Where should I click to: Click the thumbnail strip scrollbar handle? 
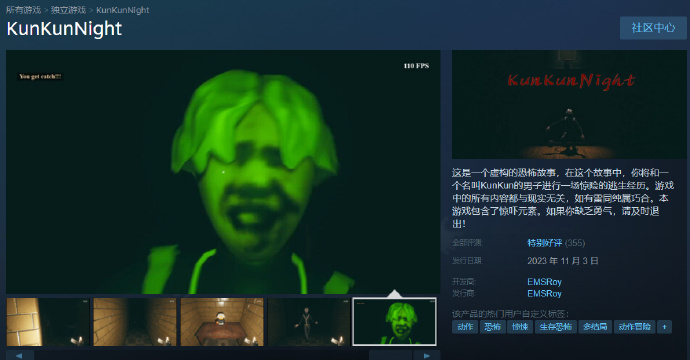(390, 355)
